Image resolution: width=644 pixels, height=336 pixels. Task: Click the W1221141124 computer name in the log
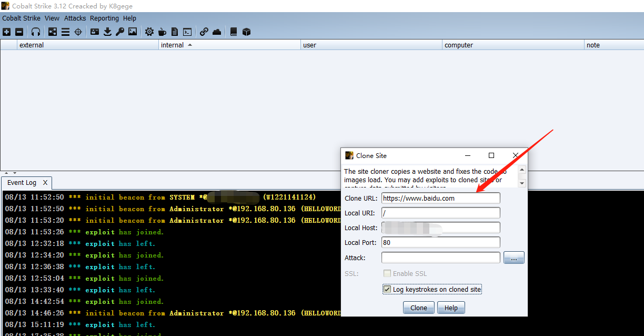(x=289, y=197)
